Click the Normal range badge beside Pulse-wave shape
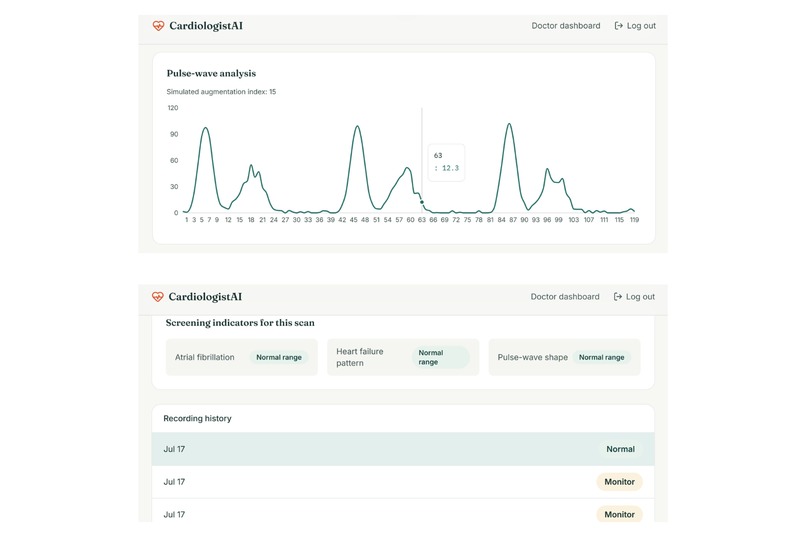Screen dimensions: 806x537 coord(601,357)
